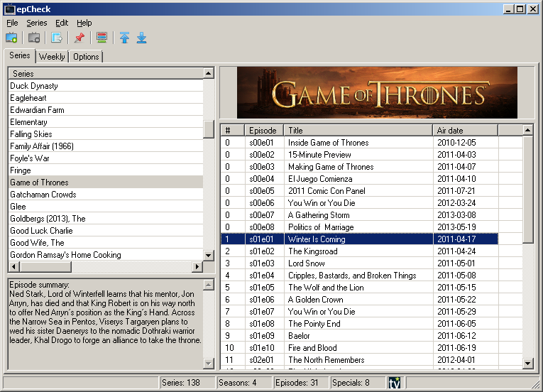
Task: Select Glee in series list
Action: [x=106, y=207]
